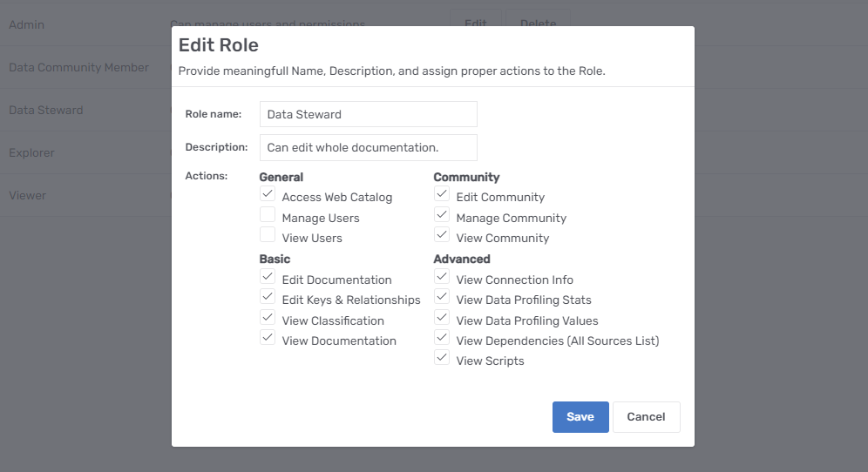Screen dimensions: 868x472
Task: Click the Delete button for Admin role
Action: tap(538, 24)
